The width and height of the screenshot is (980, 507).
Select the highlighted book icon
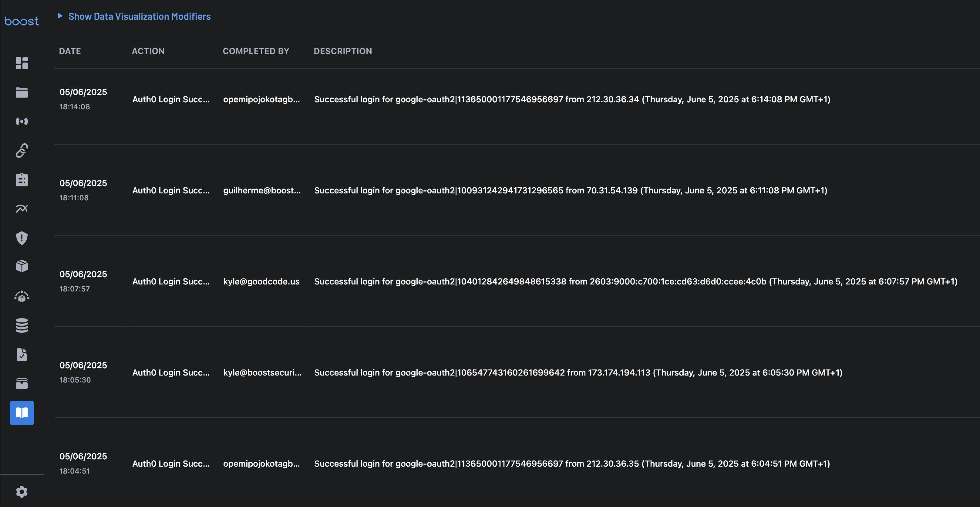click(22, 413)
